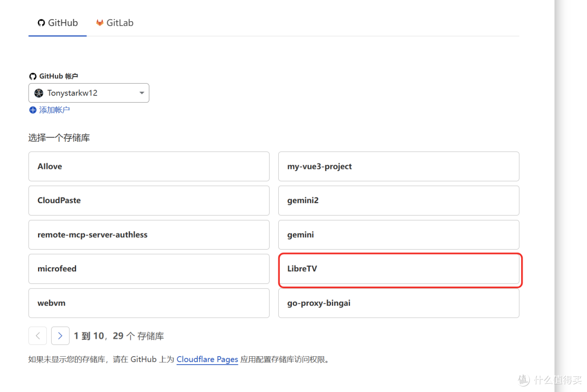Select the CloudPaste repository

pyautogui.click(x=148, y=200)
